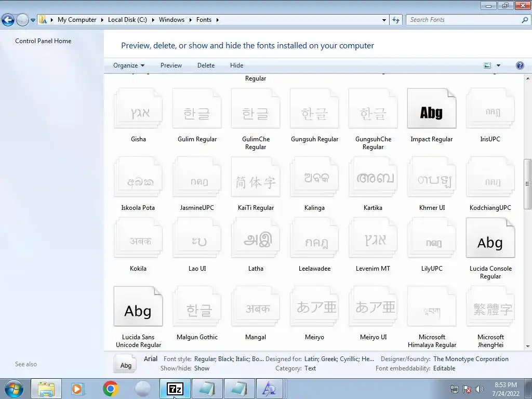Select the KodchiangUPC font icon
This screenshot has height=399, width=532.
pyautogui.click(x=490, y=177)
